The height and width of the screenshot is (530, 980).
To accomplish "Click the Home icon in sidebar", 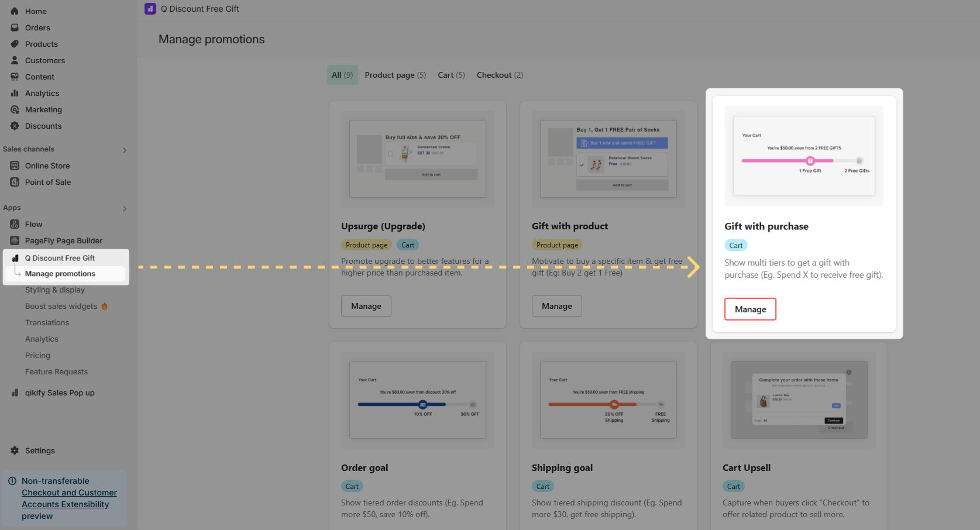I will (15, 11).
